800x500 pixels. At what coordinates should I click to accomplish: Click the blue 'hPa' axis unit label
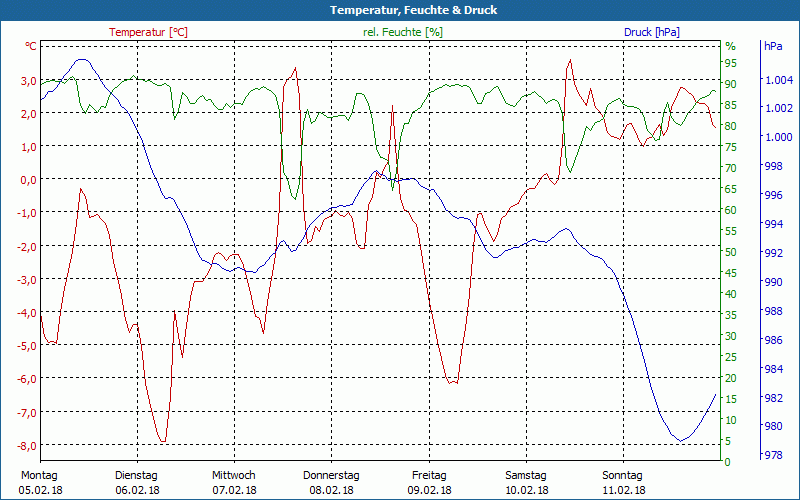pos(773,46)
